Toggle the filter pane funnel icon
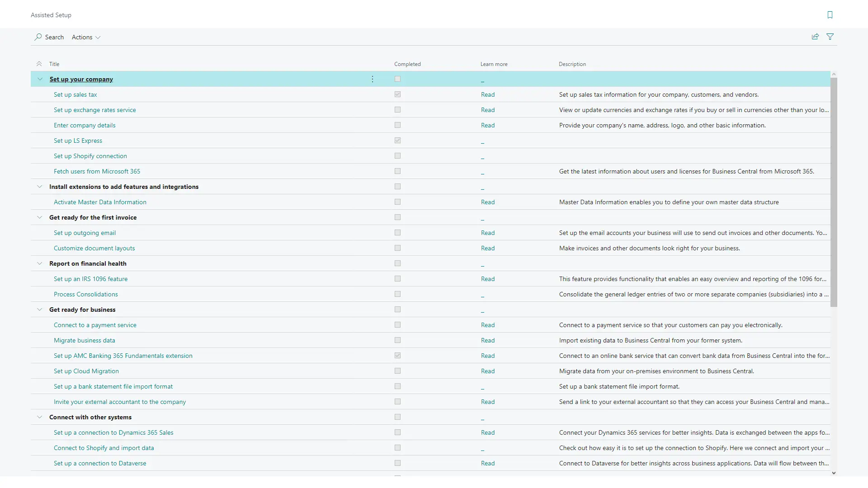Viewport: 868px width, 488px height. pos(830,37)
